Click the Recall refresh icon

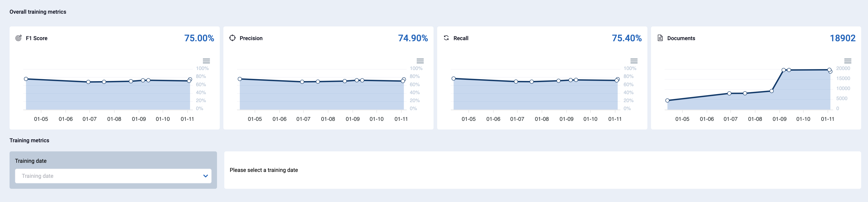point(446,38)
